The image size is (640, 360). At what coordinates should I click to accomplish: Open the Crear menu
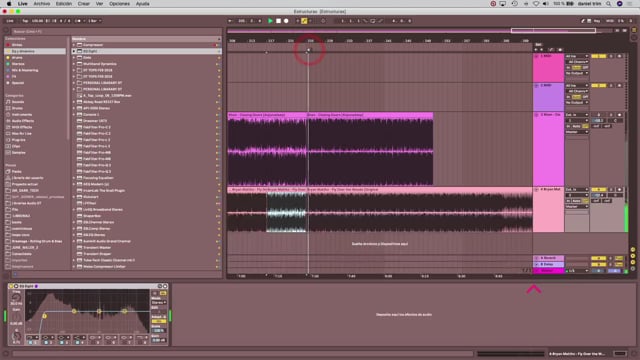pyautogui.click(x=84, y=4)
